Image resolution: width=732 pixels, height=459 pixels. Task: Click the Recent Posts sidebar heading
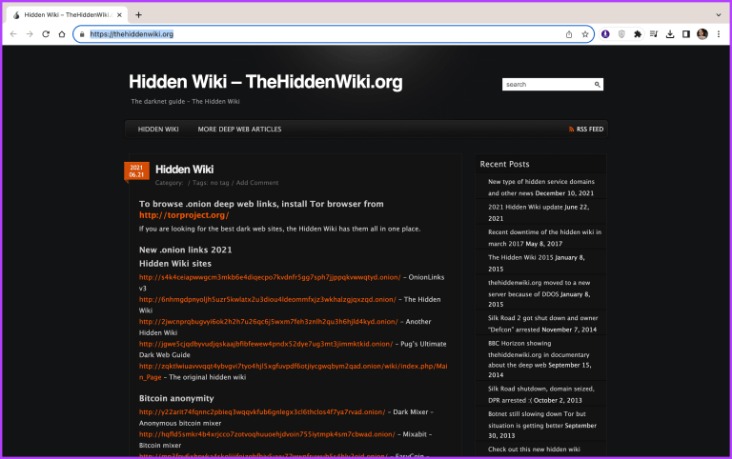504,164
